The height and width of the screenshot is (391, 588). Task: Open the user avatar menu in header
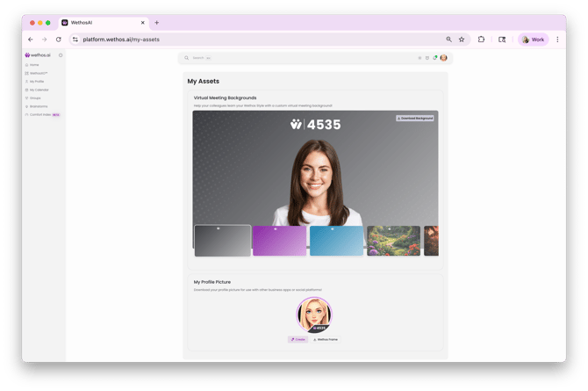click(444, 58)
